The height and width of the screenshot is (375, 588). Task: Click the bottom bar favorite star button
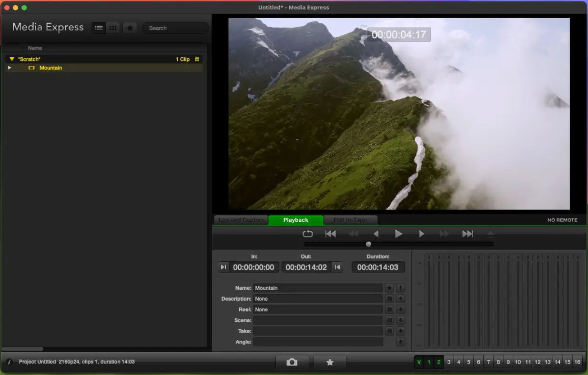(330, 362)
